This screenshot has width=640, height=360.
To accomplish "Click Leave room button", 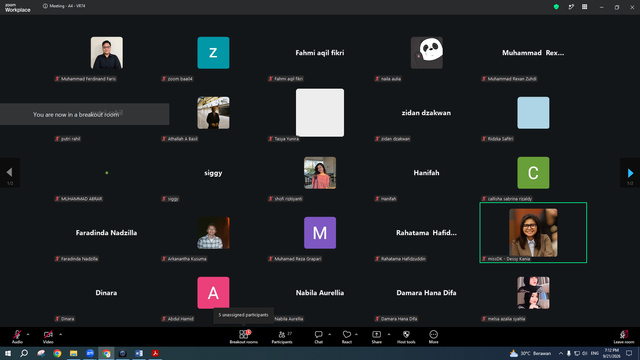I will click(624, 337).
